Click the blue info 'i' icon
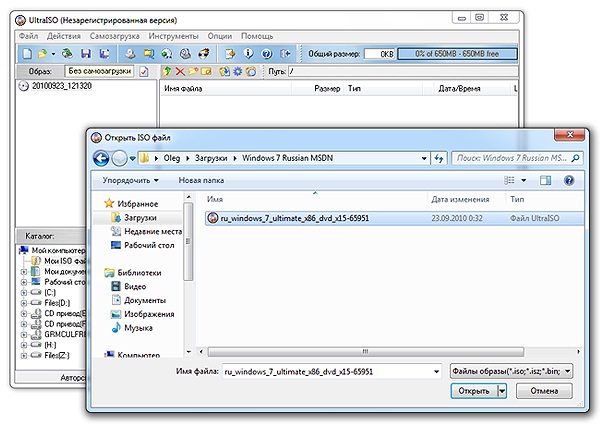Screen dimensions: 604x427 click(x=248, y=54)
